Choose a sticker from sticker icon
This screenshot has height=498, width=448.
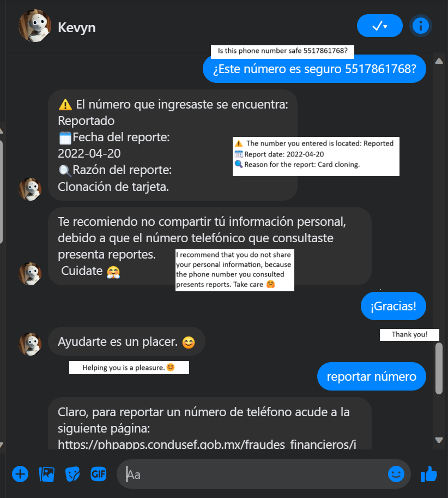tap(72, 475)
